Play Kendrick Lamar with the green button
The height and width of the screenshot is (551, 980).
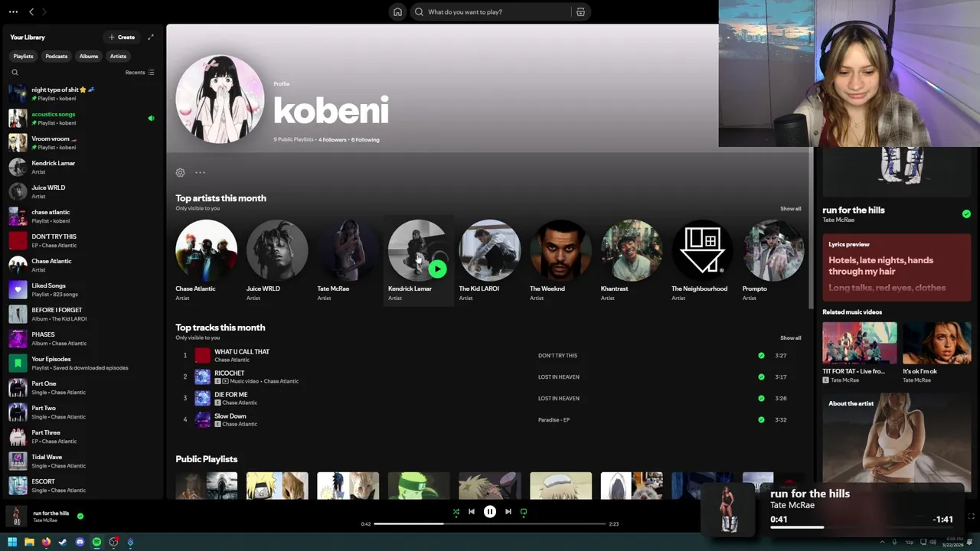click(437, 269)
